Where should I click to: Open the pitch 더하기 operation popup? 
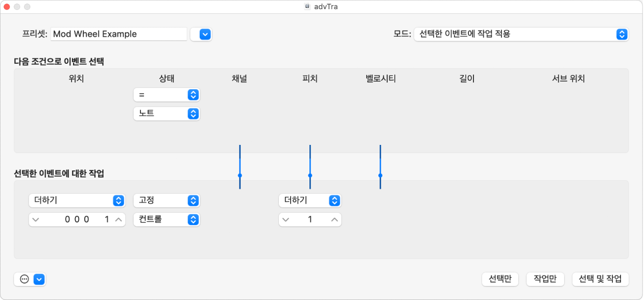point(309,201)
